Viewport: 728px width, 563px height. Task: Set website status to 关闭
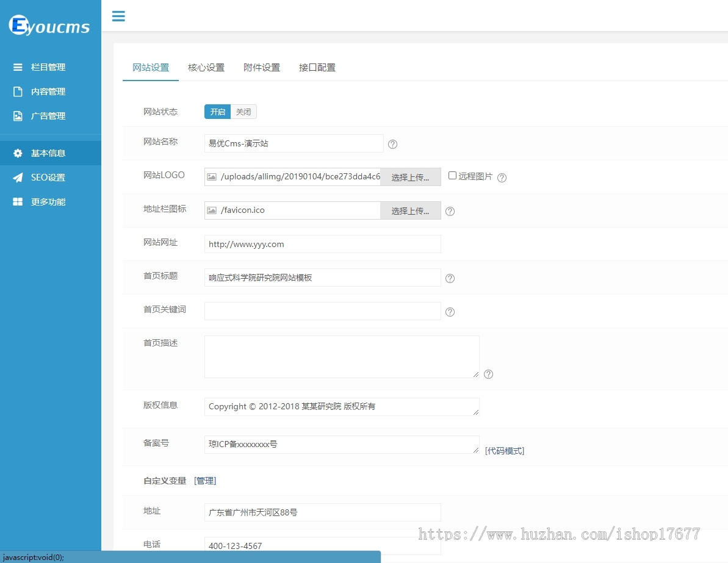pos(243,112)
